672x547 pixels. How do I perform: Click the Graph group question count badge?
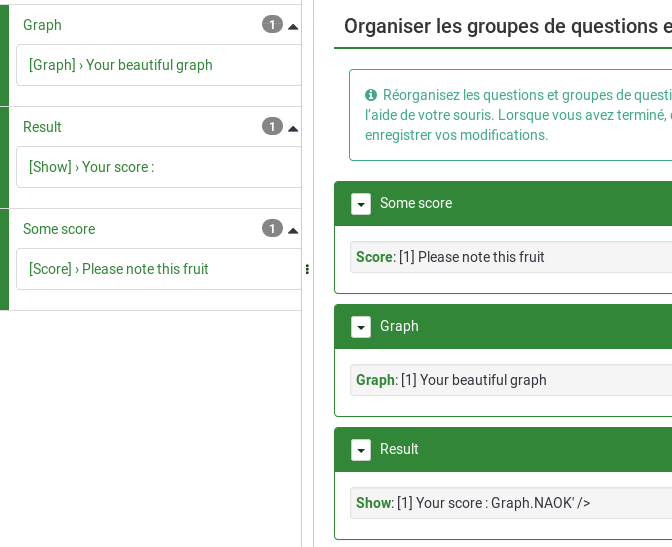coord(272,25)
